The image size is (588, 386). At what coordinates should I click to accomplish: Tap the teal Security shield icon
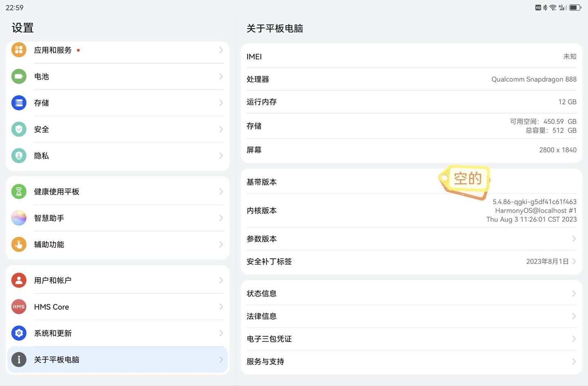pyautogui.click(x=19, y=129)
